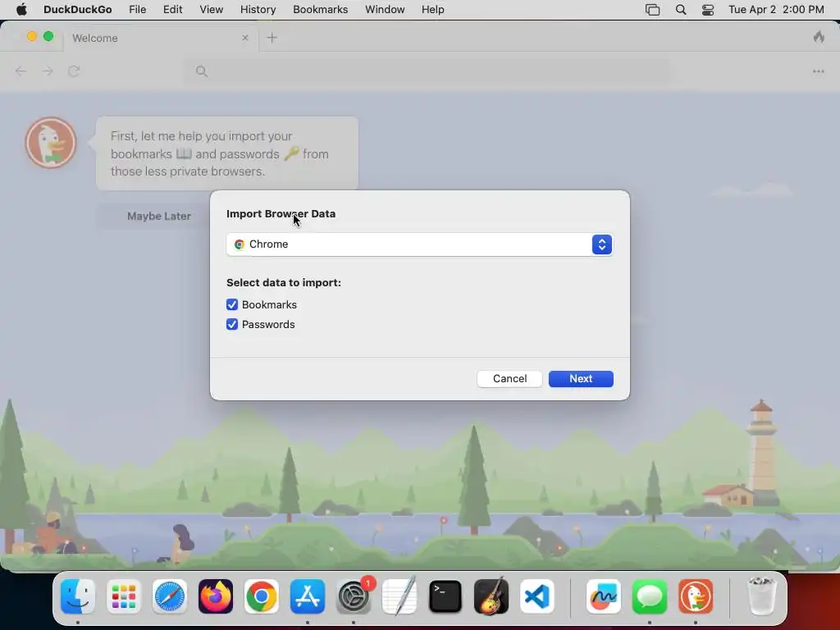Click the Maybe Later button

pos(158,217)
